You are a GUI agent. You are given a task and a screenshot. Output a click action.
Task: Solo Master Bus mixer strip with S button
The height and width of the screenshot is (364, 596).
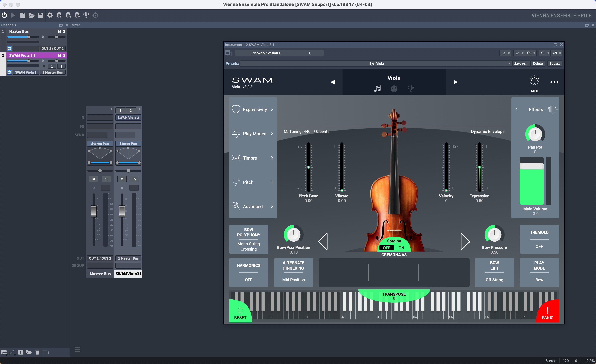tap(106, 179)
